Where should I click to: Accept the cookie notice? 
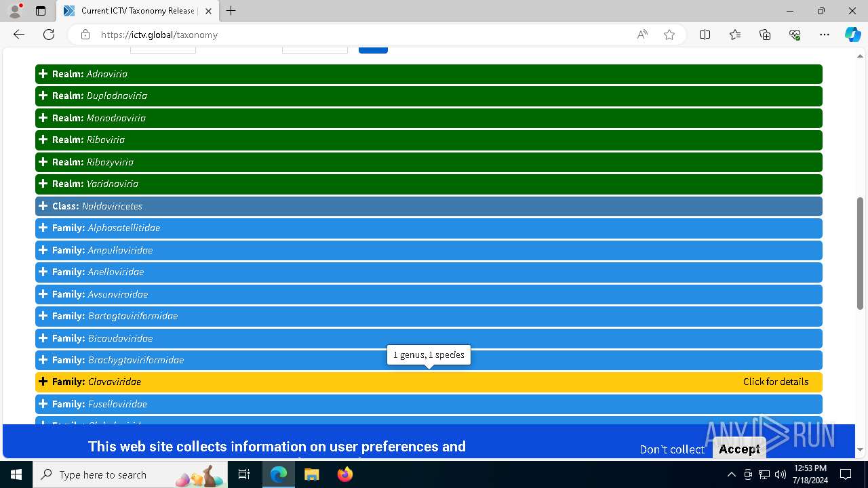[x=739, y=449]
